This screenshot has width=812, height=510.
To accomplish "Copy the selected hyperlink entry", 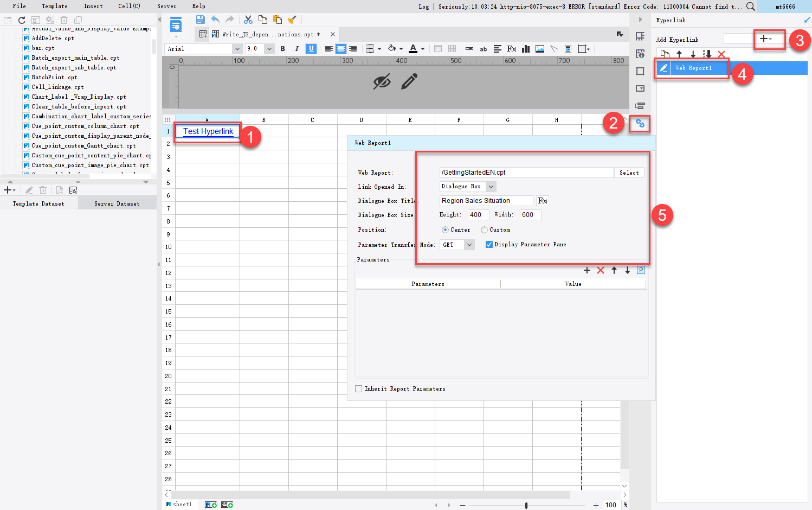I will coord(665,54).
